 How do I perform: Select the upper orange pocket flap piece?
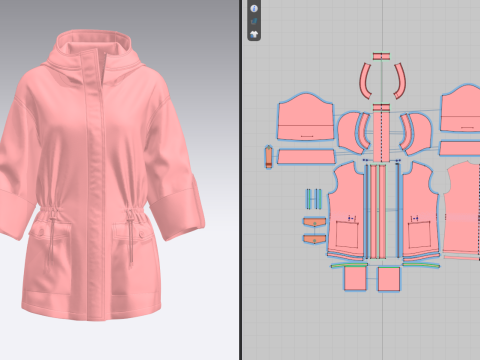(314, 222)
